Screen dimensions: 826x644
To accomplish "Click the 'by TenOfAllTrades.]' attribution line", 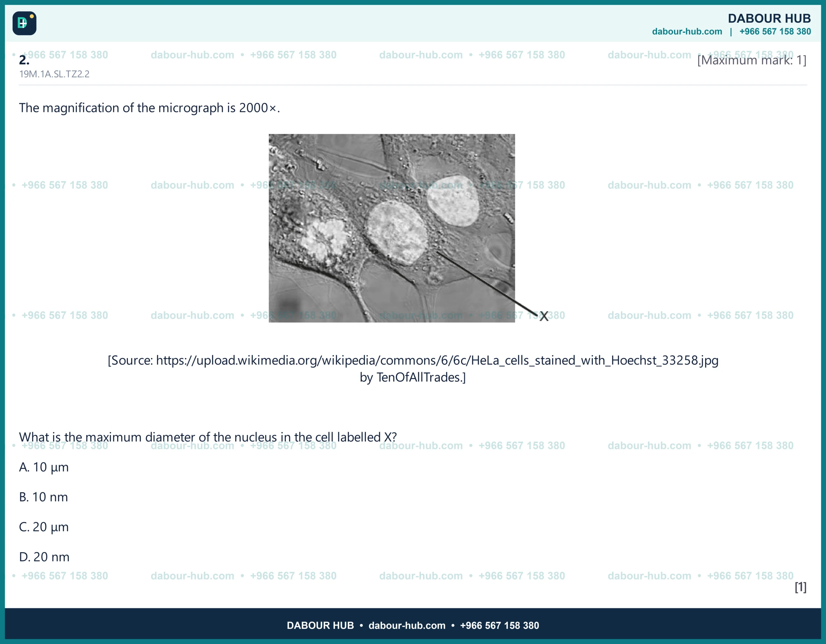I will 413,377.
